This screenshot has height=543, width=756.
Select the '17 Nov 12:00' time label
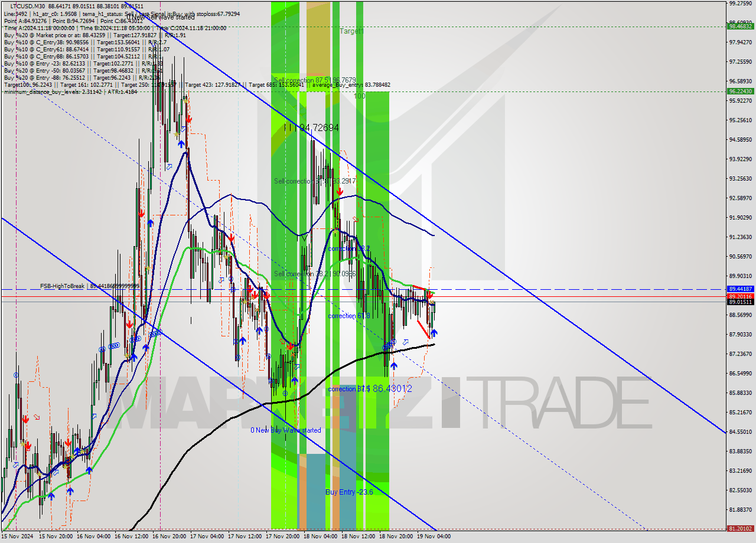tap(245, 537)
